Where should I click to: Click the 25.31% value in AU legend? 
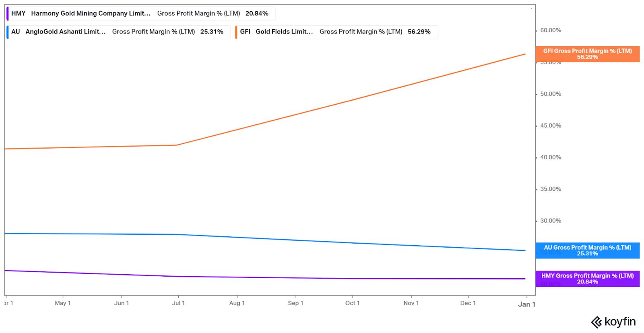tap(212, 32)
